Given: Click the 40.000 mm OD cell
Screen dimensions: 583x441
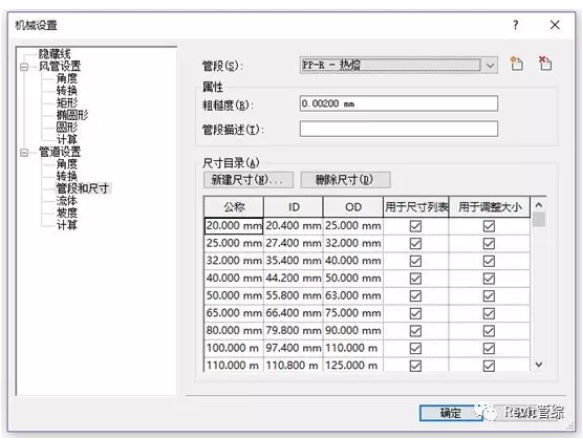Looking at the screenshot, I should (x=353, y=261).
